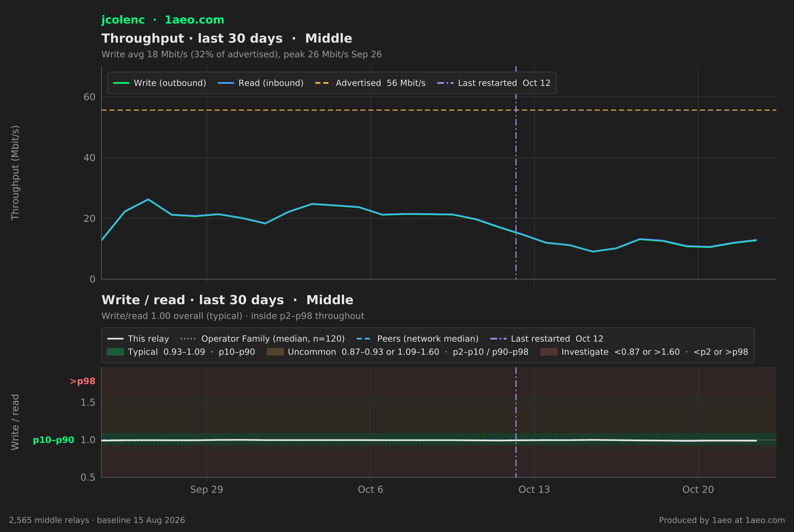Image resolution: width=794 pixels, height=532 pixels.
Task: Click the jcolenc · 1aeo.com header
Action: click(163, 20)
